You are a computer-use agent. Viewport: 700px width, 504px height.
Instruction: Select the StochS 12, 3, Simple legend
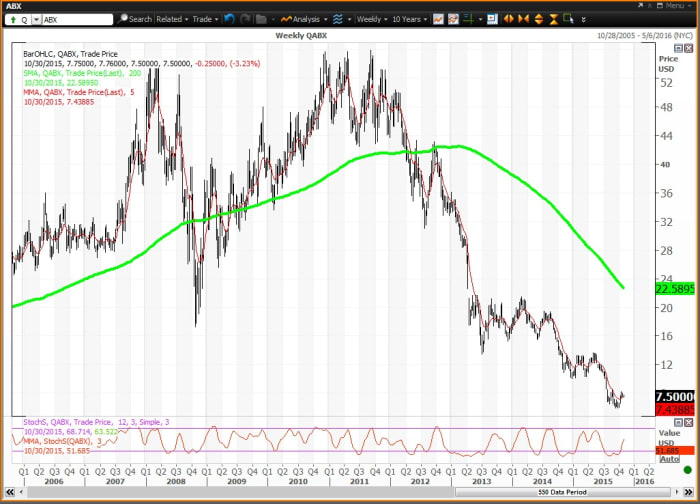coord(96,422)
